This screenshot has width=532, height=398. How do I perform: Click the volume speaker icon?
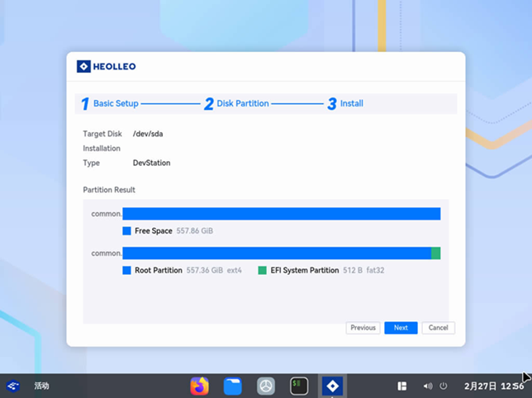click(427, 386)
